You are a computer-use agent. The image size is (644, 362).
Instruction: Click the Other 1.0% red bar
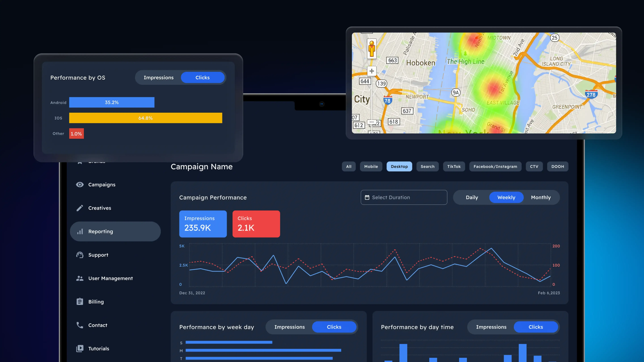point(76,134)
